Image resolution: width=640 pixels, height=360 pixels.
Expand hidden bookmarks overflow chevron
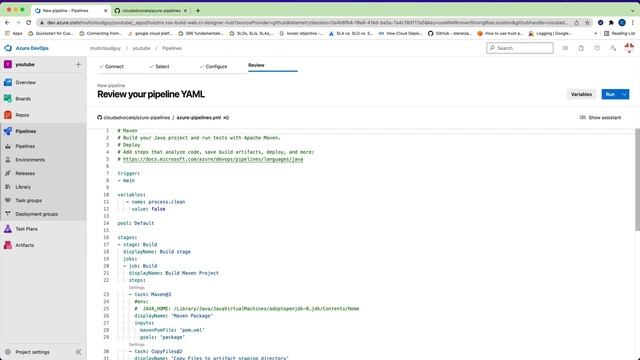click(x=595, y=33)
